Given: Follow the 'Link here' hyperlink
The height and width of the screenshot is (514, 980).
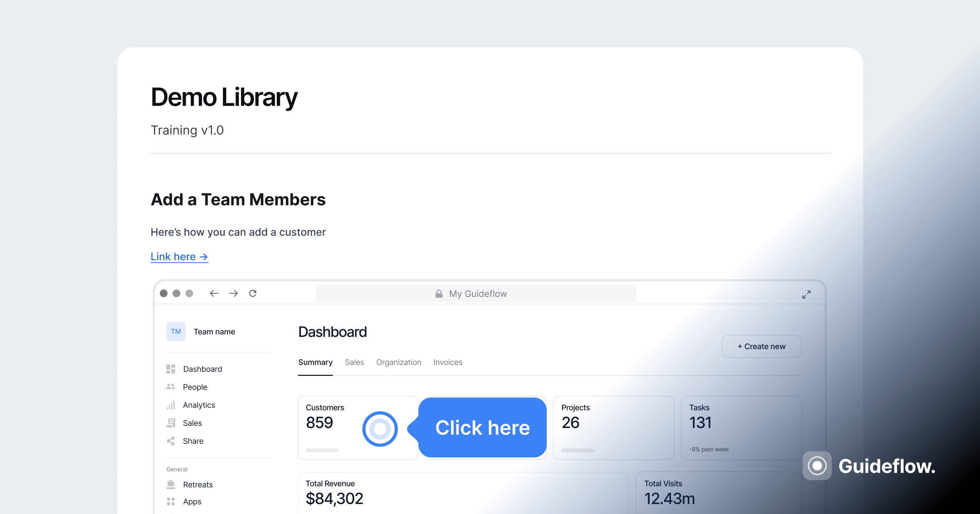Looking at the screenshot, I should (x=179, y=257).
